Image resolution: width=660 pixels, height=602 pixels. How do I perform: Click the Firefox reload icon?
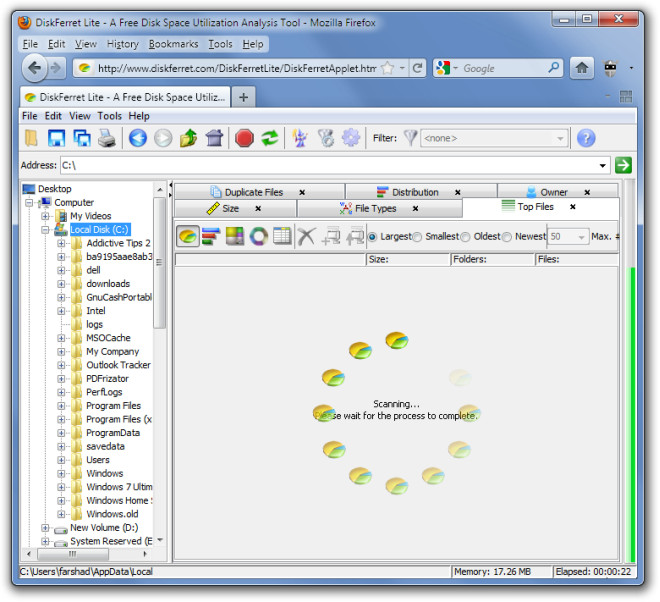(417, 68)
